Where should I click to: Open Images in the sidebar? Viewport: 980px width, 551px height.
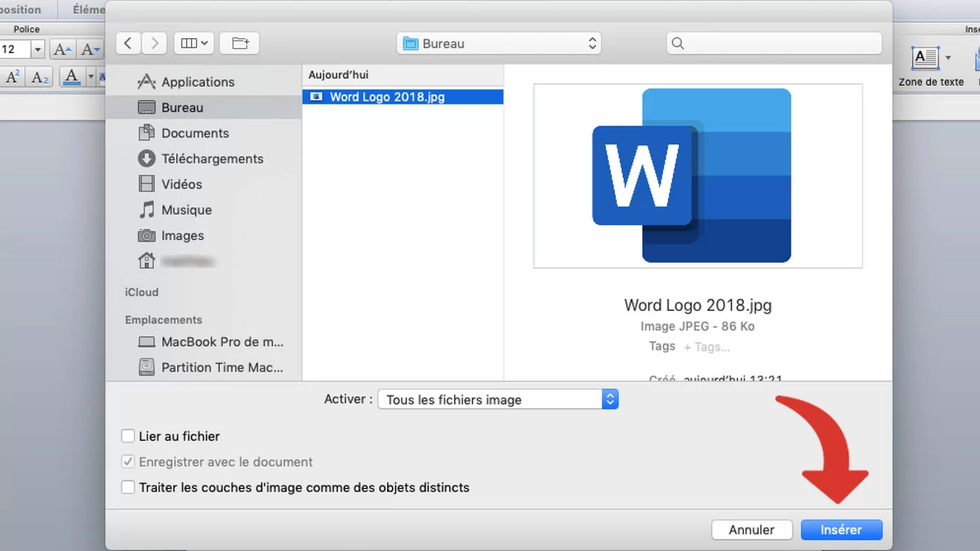pyautogui.click(x=204, y=236)
